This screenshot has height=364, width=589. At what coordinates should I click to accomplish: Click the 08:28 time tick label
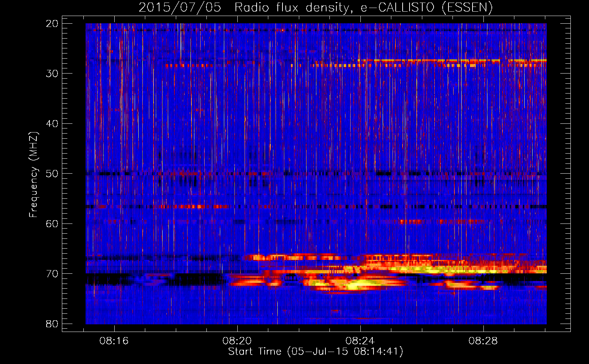[483, 341]
